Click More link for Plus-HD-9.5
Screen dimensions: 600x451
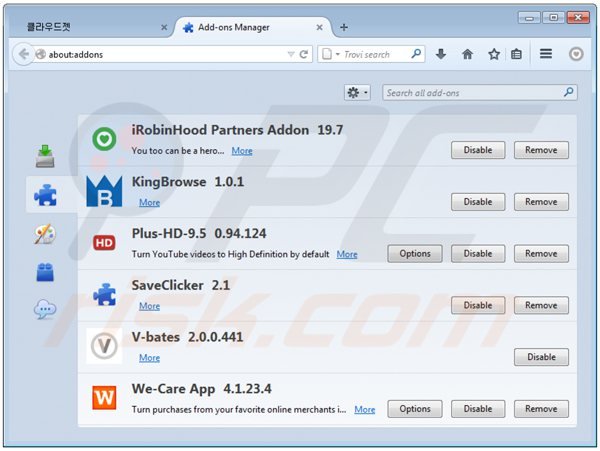click(347, 254)
